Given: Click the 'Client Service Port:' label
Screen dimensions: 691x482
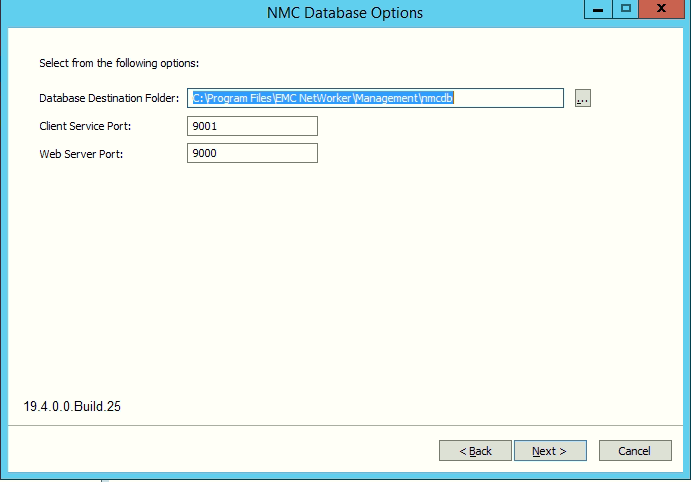Looking at the screenshot, I should tap(85, 126).
